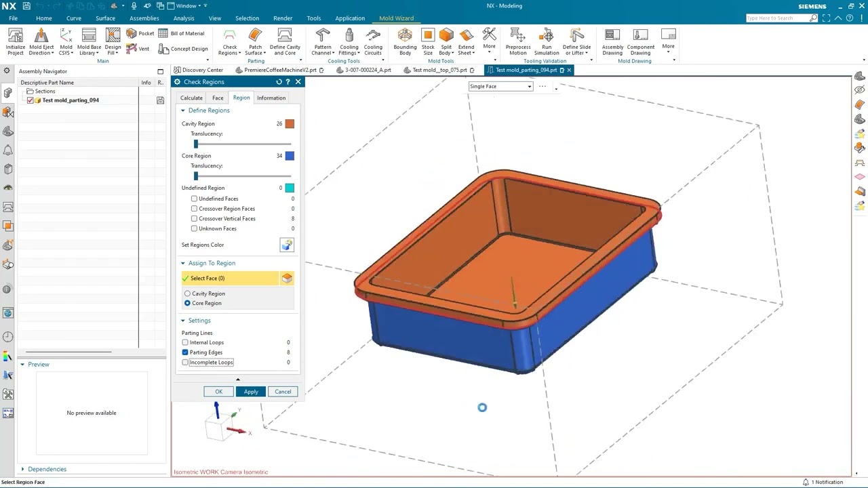
Task: Click the Set Regions Color icon
Action: (287, 245)
